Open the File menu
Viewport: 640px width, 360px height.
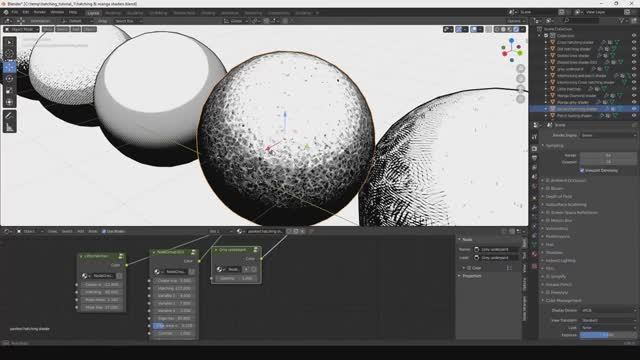(15, 12)
